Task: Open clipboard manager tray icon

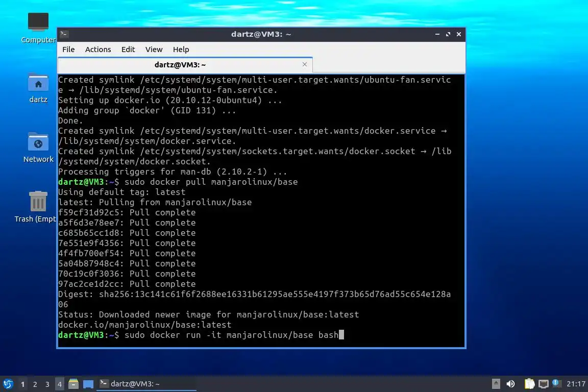Action: [529, 384]
